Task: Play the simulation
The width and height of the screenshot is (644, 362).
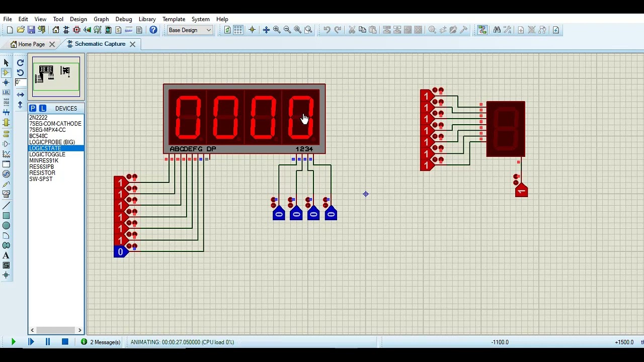Action: [13, 342]
